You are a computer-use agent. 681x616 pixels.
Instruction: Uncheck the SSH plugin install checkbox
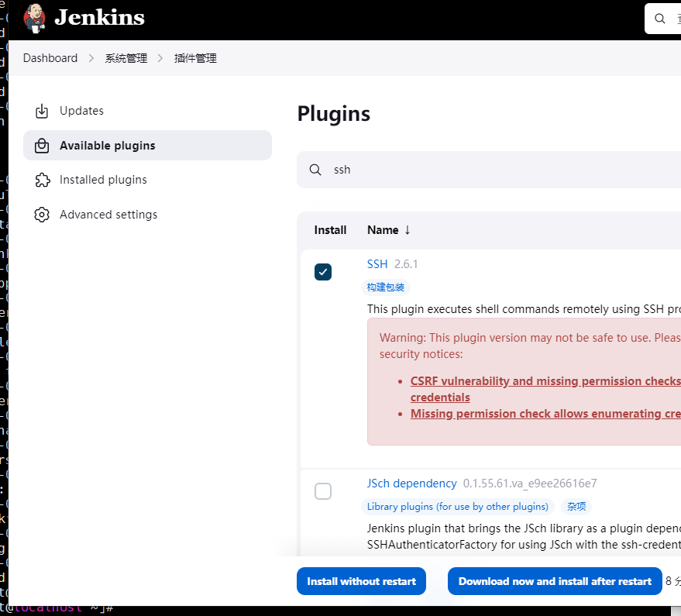(323, 272)
